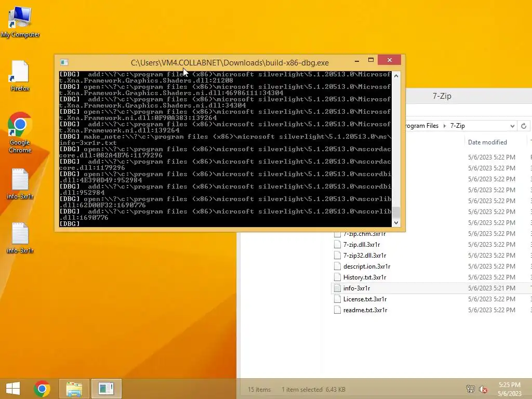Image resolution: width=532 pixels, height=399 pixels.
Task: Expand the address bar history dropdown
Action: (x=512, y=126)
